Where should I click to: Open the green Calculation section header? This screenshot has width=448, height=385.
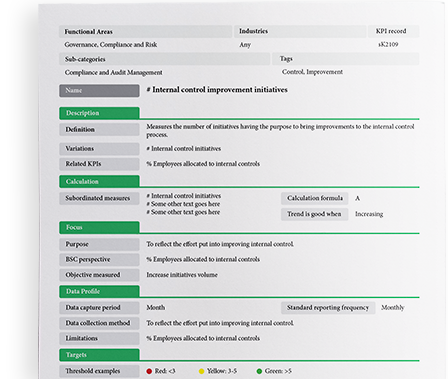tap(99, 181)
